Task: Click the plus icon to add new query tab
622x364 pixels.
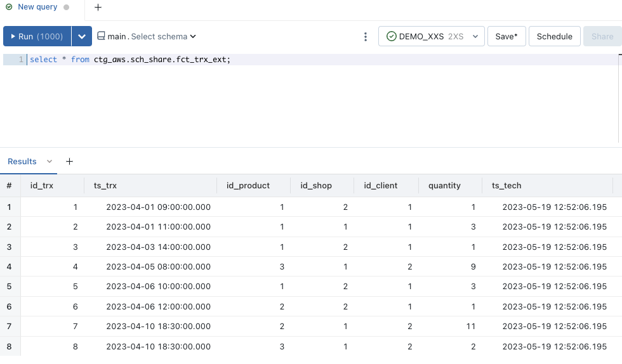Action: tap(98, 8)
